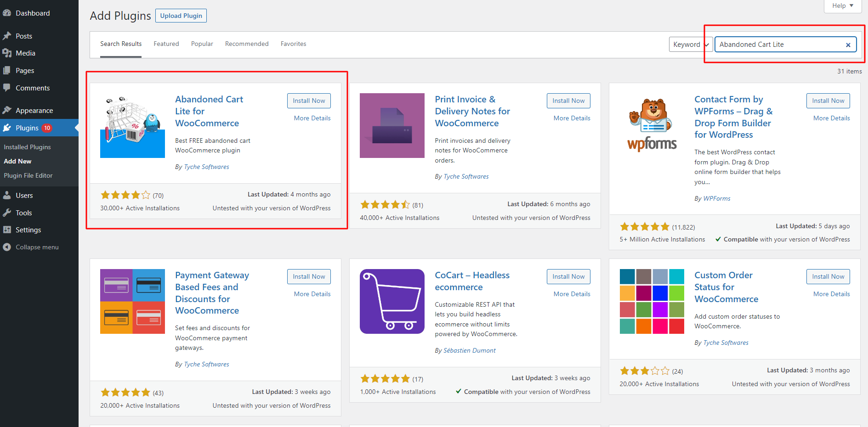Click the Appearance brush icon

(7, 110)
